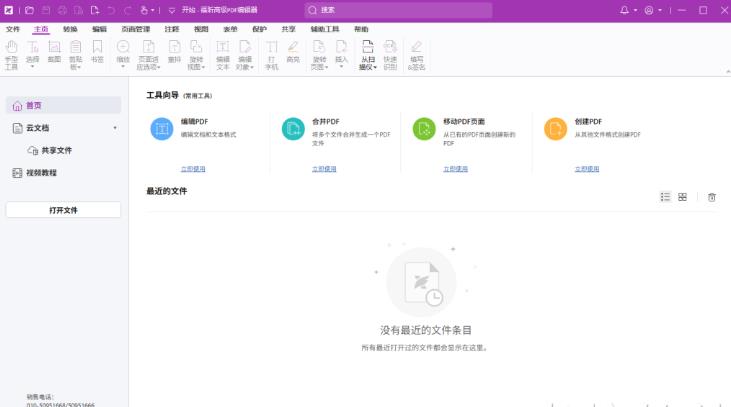Select Home (首页) in the sidebar
This screenshot has height=407, width=731.
(63, 105)
